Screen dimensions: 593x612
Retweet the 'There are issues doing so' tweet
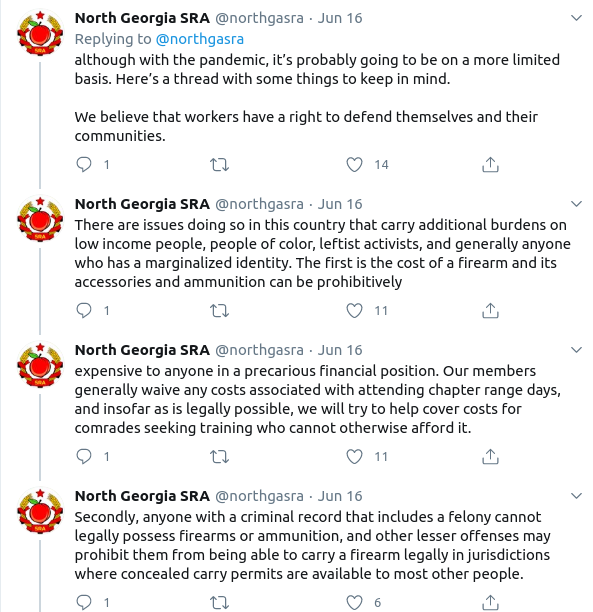[x=219, y=311]
